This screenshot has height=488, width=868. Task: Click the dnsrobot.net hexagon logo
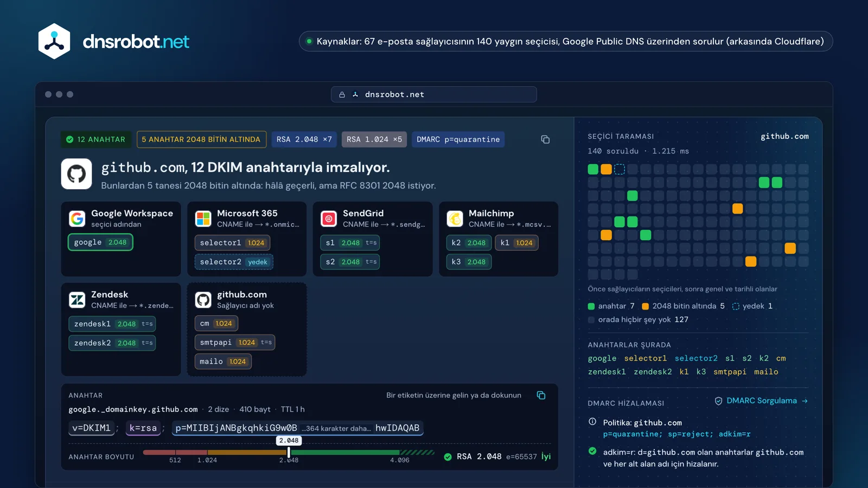pyautogui.click(x=54, y=41)
